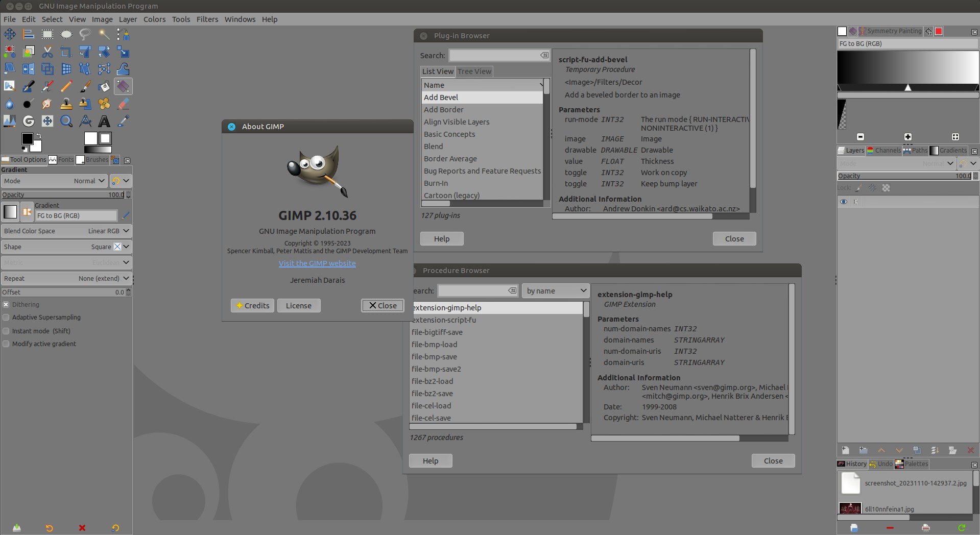Adjust the Layers Opacity slider
Viewport: 980px width, 535px height.
point(905,176)
